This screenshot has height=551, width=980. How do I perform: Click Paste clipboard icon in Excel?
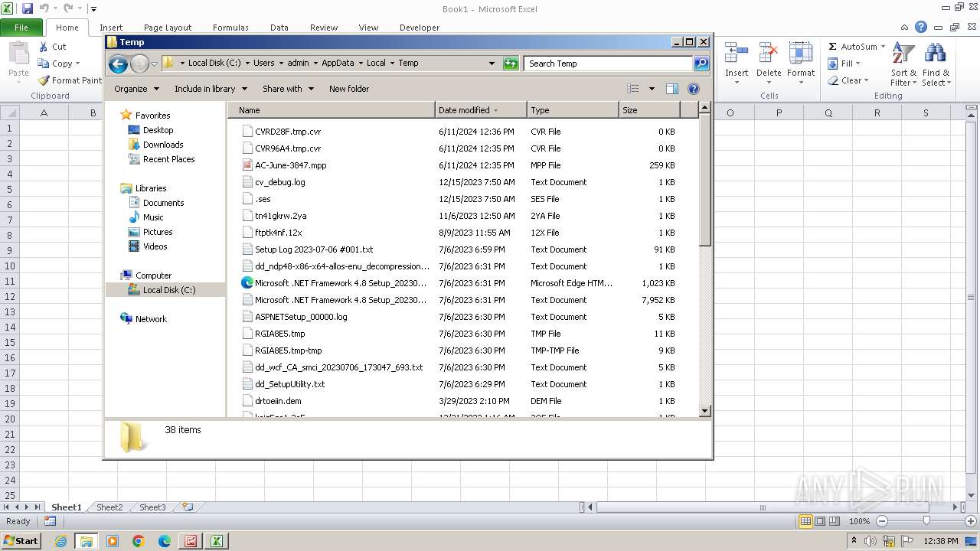(18, 54)
